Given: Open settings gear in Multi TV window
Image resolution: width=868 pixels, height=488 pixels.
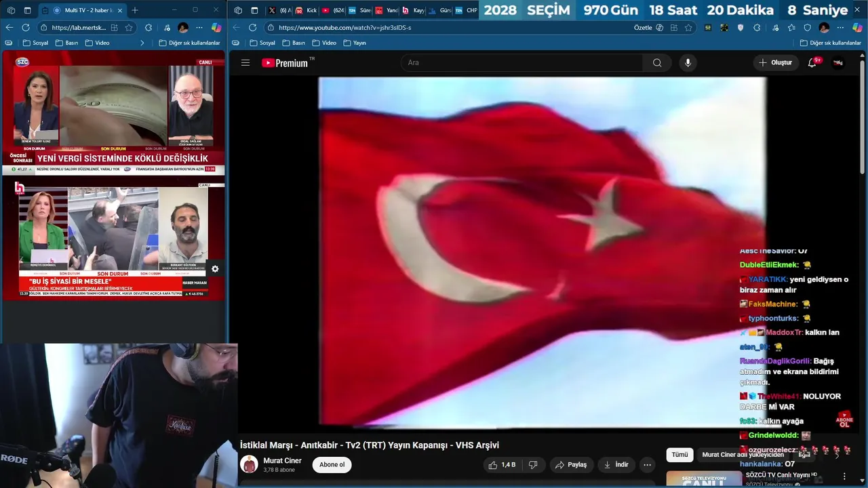Looking at the screenshot, I should point(215,268).
